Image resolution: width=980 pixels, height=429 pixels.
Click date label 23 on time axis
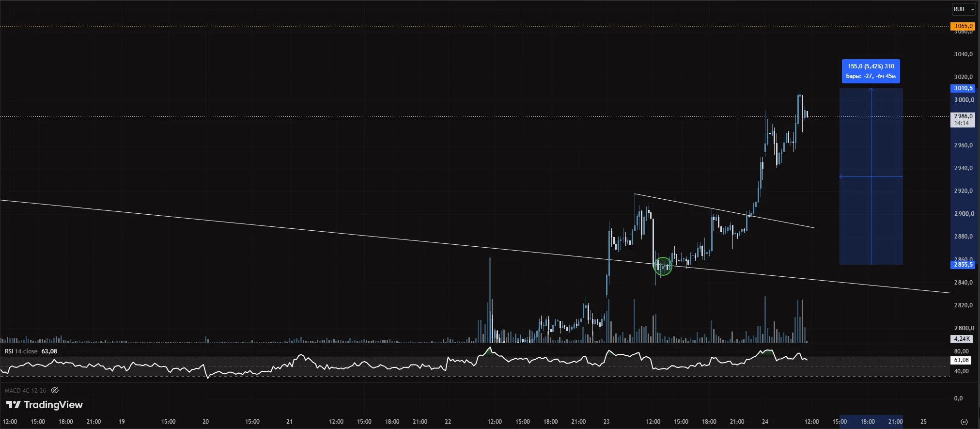(x=607, y=422)
